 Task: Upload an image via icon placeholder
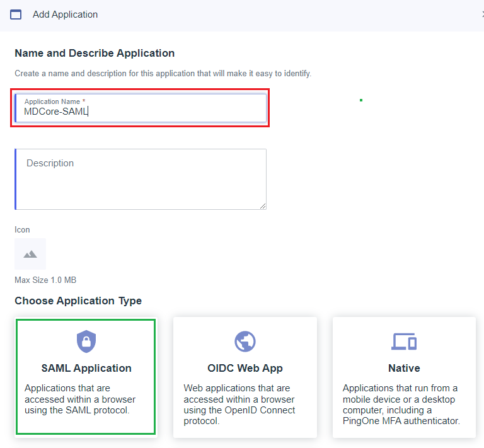[30, 254]
